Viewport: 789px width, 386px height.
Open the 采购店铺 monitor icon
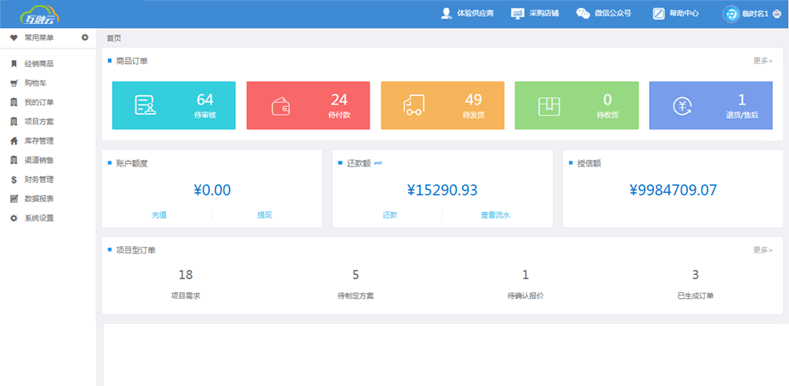518,14
